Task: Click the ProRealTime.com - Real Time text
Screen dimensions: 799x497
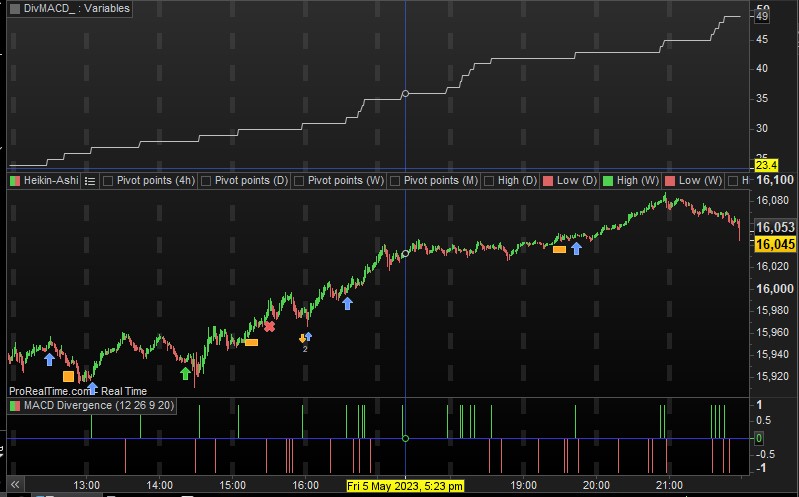Action: [x=78, y=391]
